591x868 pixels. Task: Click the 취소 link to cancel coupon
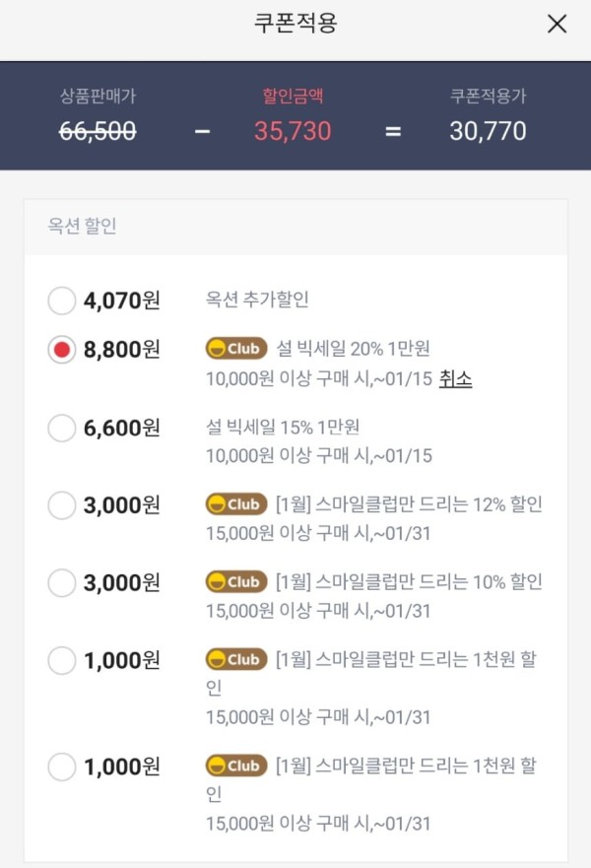tap(455, 379)
